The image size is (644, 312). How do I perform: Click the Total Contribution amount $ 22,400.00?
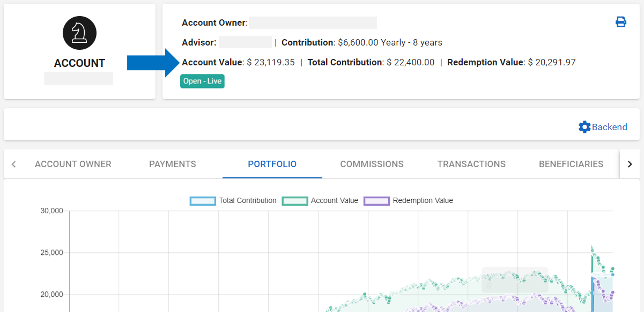pos(411,62)
